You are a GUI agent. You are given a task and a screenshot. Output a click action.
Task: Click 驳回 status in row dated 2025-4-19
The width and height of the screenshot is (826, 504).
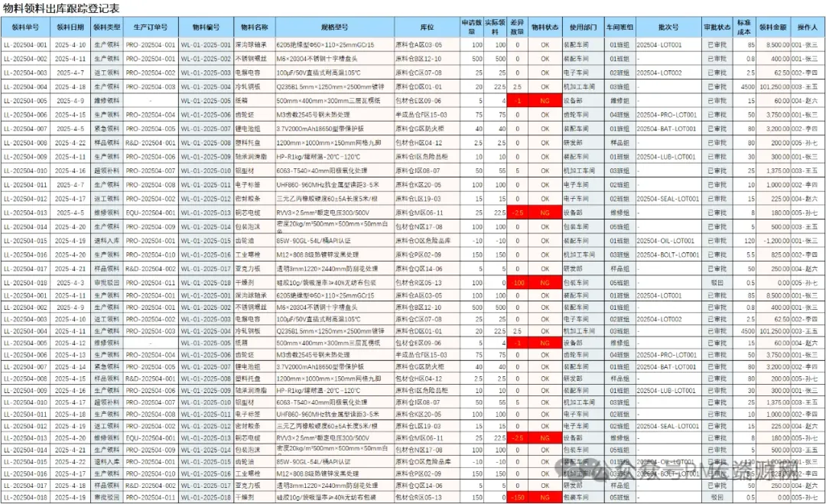[x=717, y=497]
